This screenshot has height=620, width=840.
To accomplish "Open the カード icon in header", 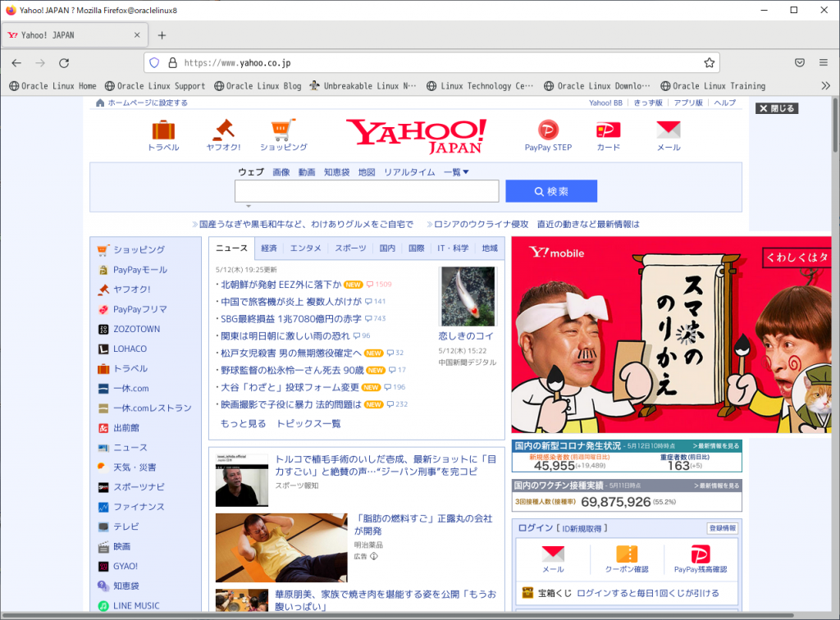I will pos(608,130).
